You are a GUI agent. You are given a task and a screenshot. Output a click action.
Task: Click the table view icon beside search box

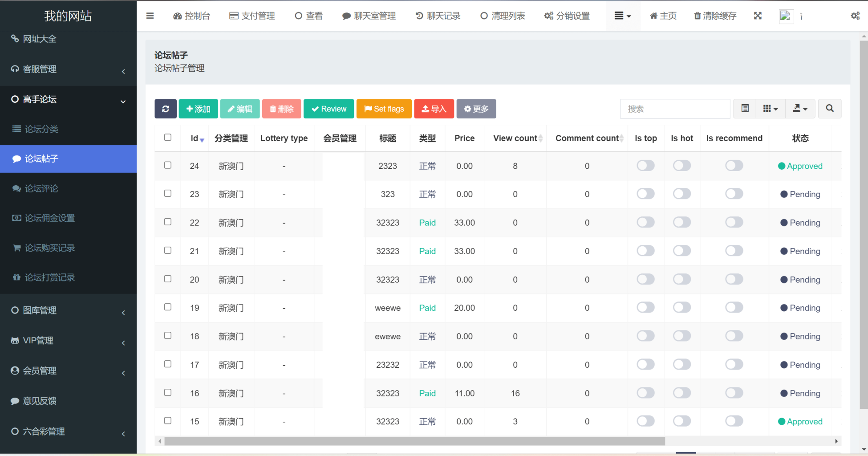point(745,109)
